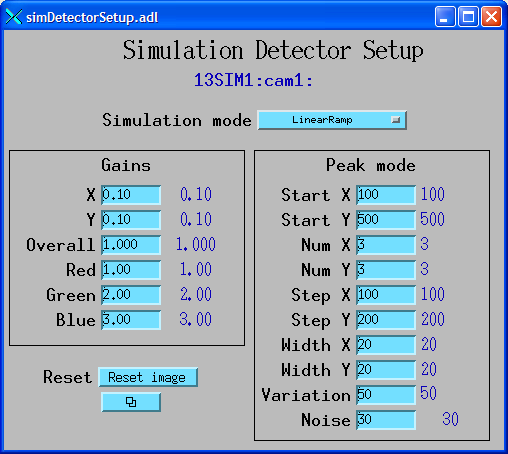Click the Reset image button
This screenshot has width=508, height=454.
pyautogui.click(x=148, y=377)
